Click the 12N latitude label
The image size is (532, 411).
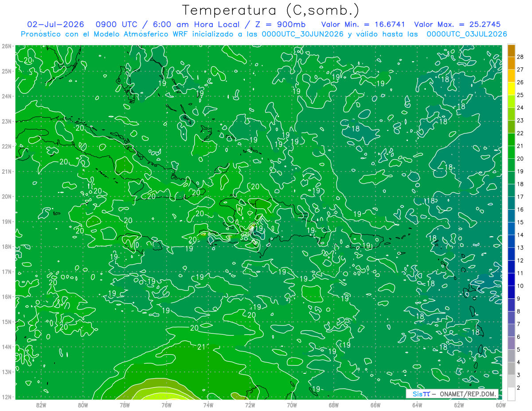click(6, 397)
